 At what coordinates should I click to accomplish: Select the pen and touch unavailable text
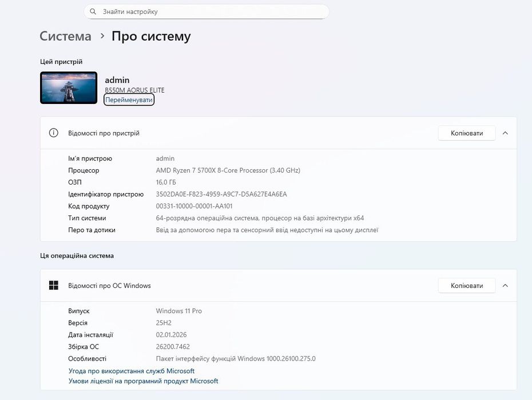(267, 230)
